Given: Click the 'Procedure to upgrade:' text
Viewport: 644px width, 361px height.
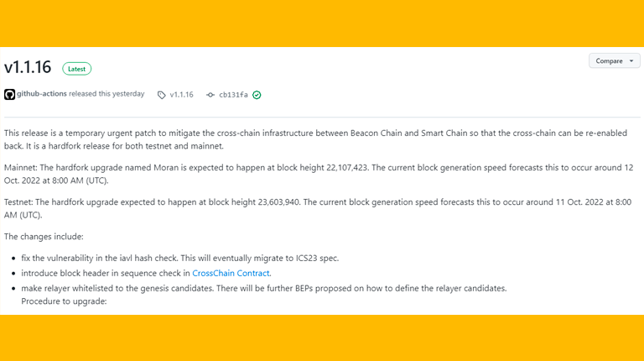Looking at the screenshot, I should pos(64,301).
